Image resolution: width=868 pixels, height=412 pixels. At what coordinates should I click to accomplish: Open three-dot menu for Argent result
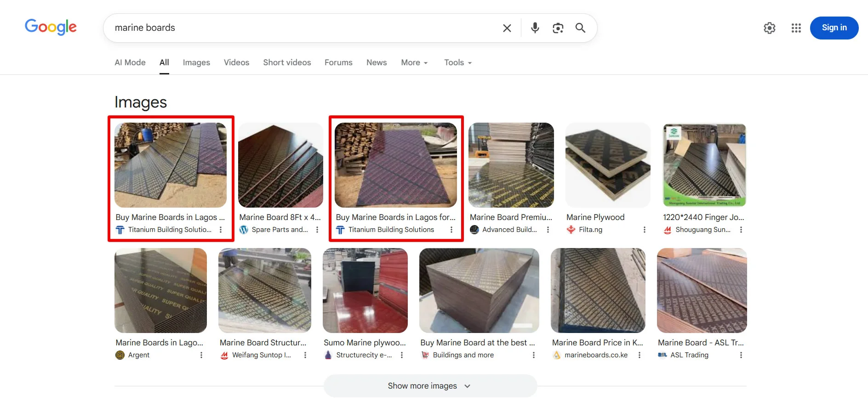pyautogui.click(x=201, y=355)
